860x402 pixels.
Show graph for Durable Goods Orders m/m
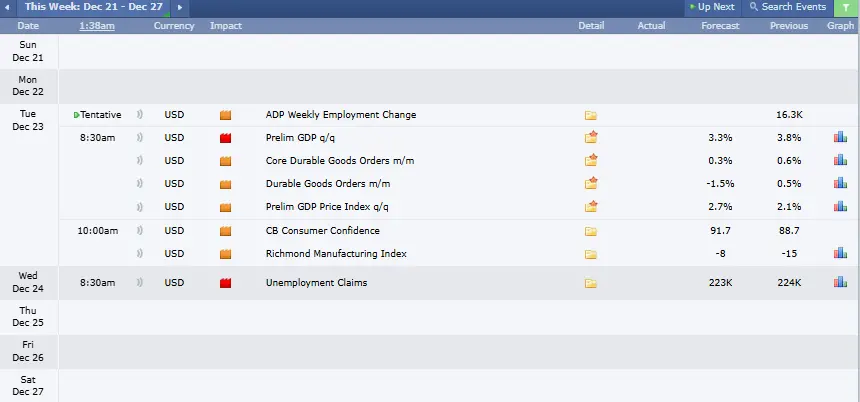pyautogui.click(x=840, y=183)
